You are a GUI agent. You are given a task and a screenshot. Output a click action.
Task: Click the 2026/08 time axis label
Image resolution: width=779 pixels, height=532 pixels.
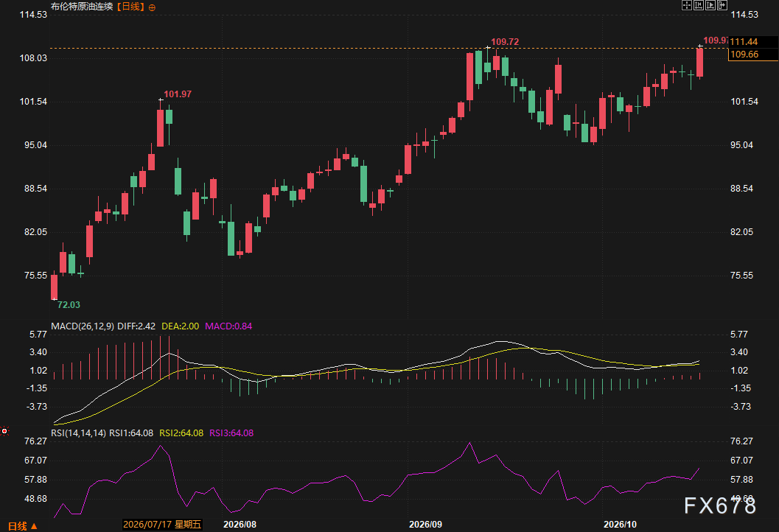(240, 525)
